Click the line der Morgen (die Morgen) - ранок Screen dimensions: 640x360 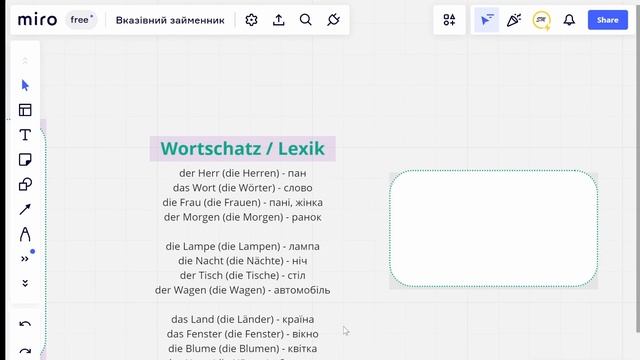click(x=242, y=217)
